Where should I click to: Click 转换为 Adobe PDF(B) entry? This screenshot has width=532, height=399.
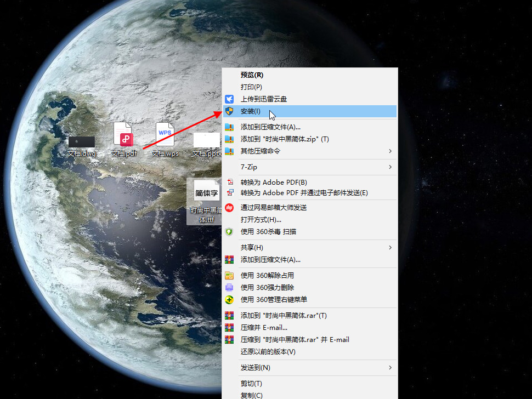click(x=274, y=182)
